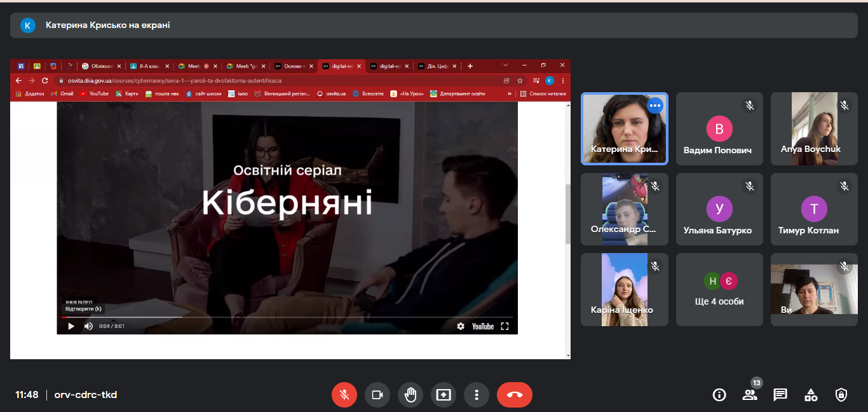Unmute your microphone in the Meet controls

pyautogui.click(x=344, y=395)
